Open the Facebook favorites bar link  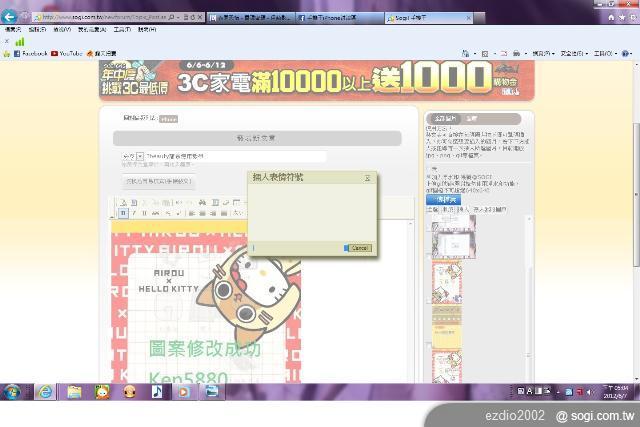[x=31, y=53]
